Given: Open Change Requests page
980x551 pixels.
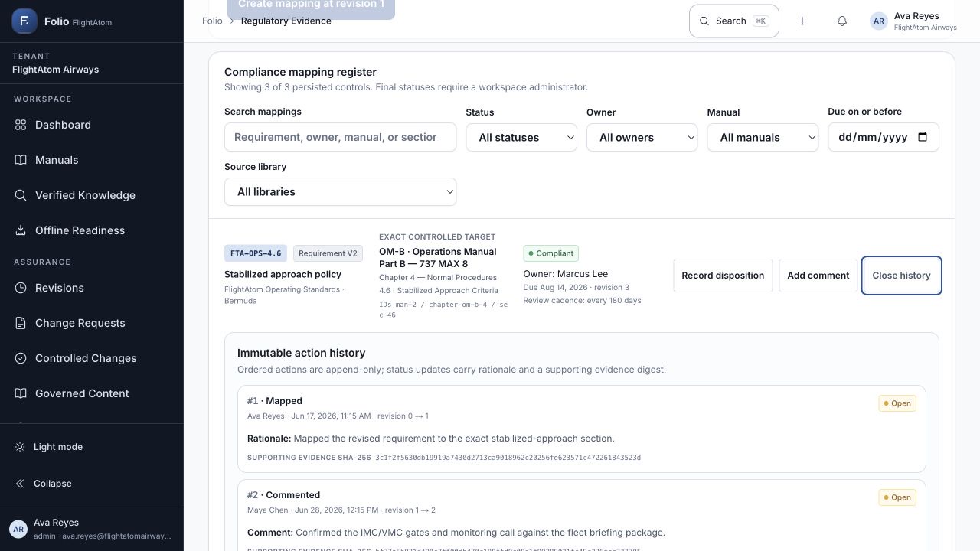Looking at the screenshot, I should point(91,323).
